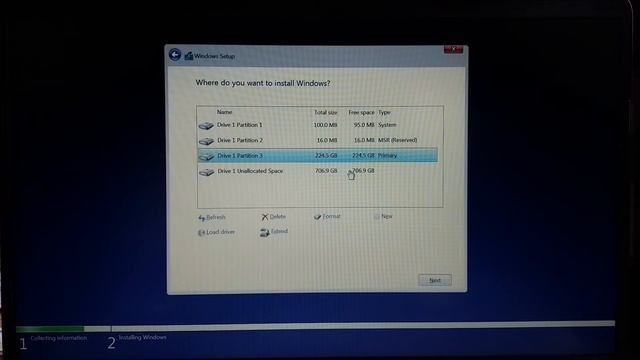Select Drive 1 Partition 3 row
This screenshot has width=640, height=360.
pyautogui.click(x=318, y=156)
